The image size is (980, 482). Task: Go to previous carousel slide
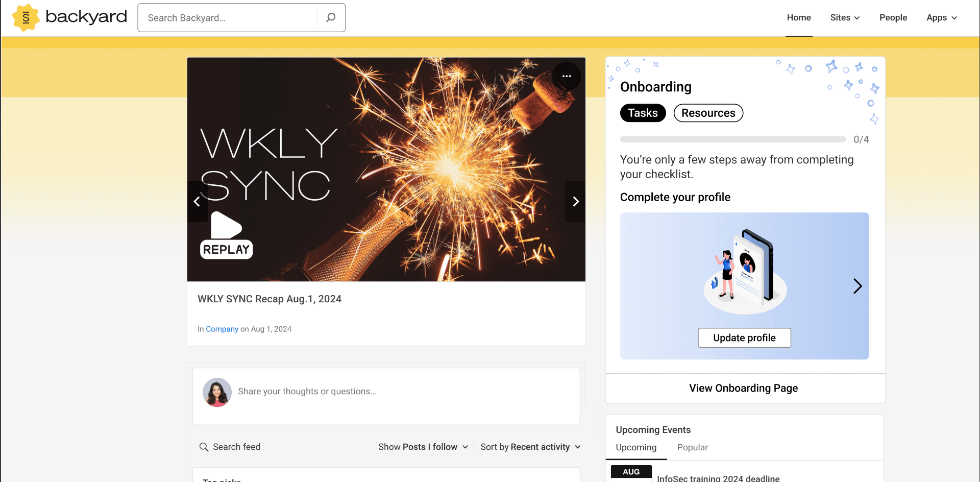tap(197, 201)
